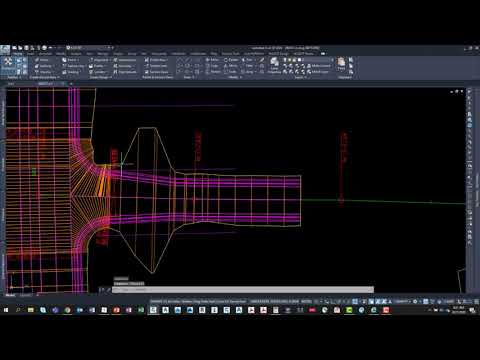Click the command line input field
Screen dimensions: 480x360
(x=243, y=290)
